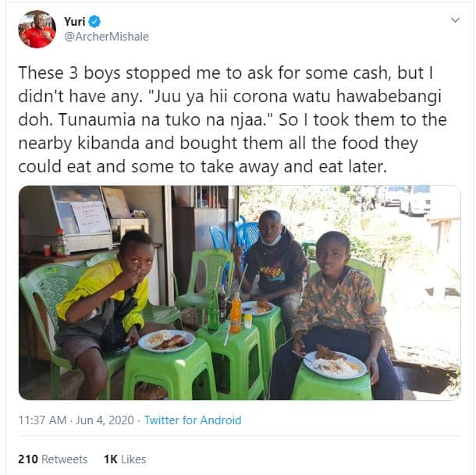The image size is (476, 475).
Task: Open Yuri's profile avatar
Action: coord(37,29)
